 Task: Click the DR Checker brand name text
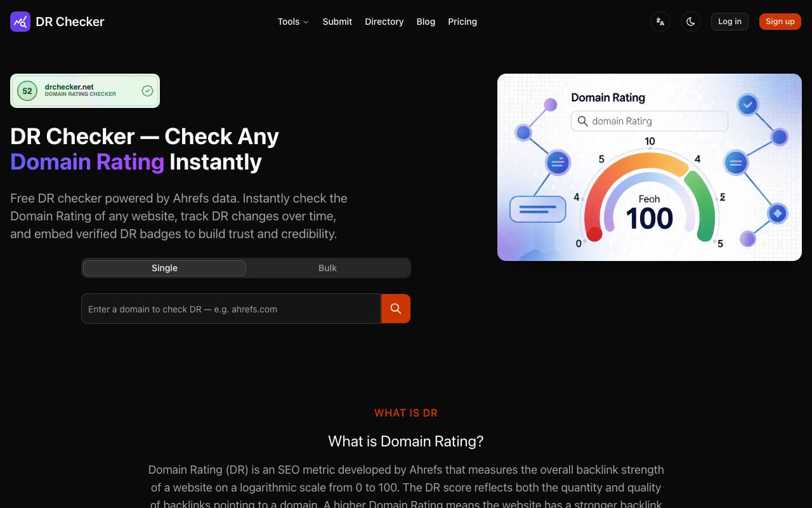coord(70,22)
